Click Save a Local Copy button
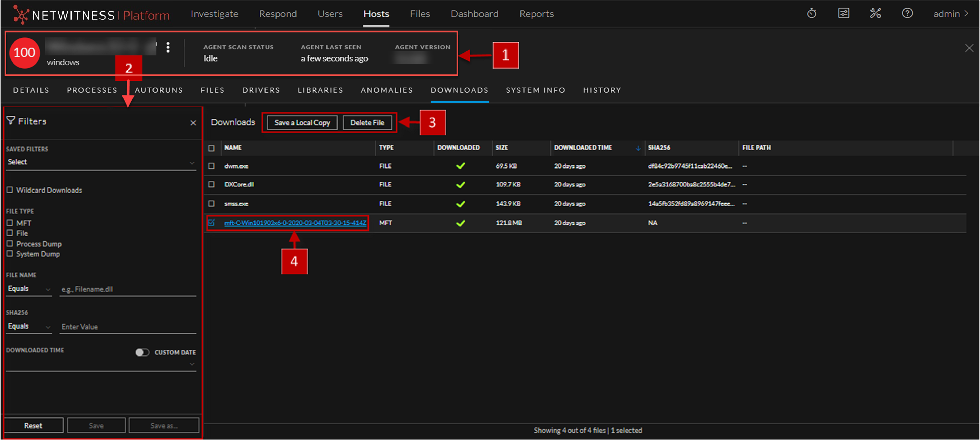This screenshot has width=980, height=440. [302, 123]
